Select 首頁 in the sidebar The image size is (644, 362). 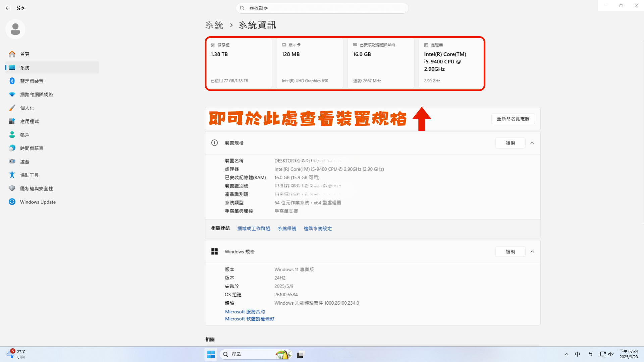24,54
